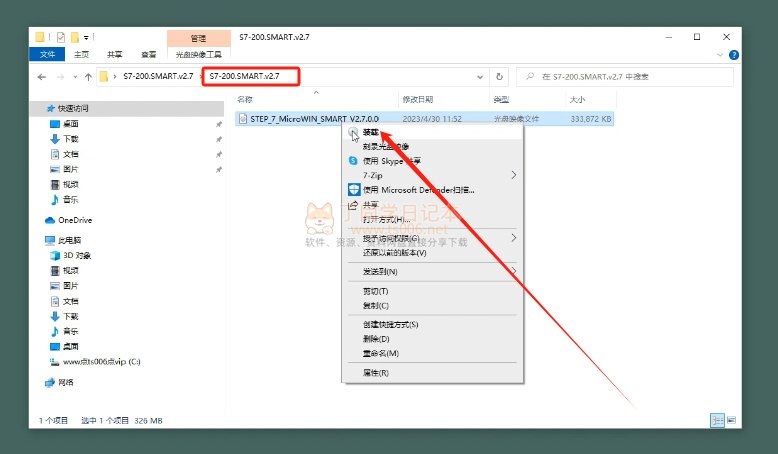Sort by Type (类型) column header
The width and height of the screenshot is (778, 454).
(501, 100)
